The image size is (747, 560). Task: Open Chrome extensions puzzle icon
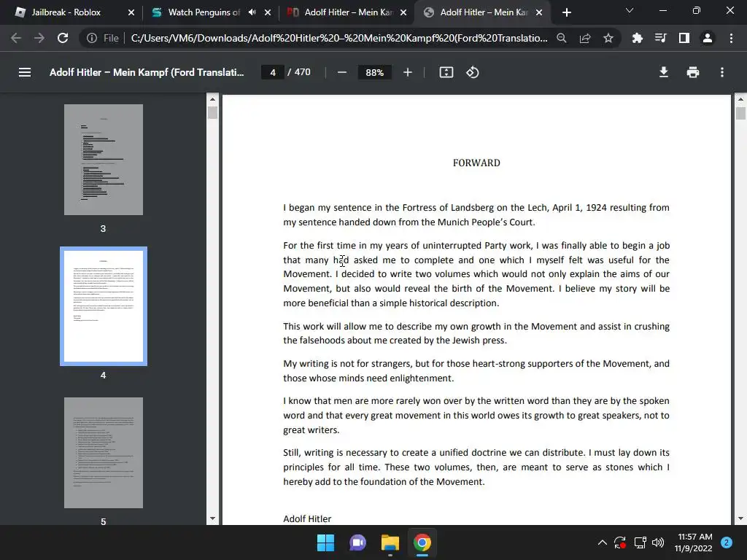[637, 38]
